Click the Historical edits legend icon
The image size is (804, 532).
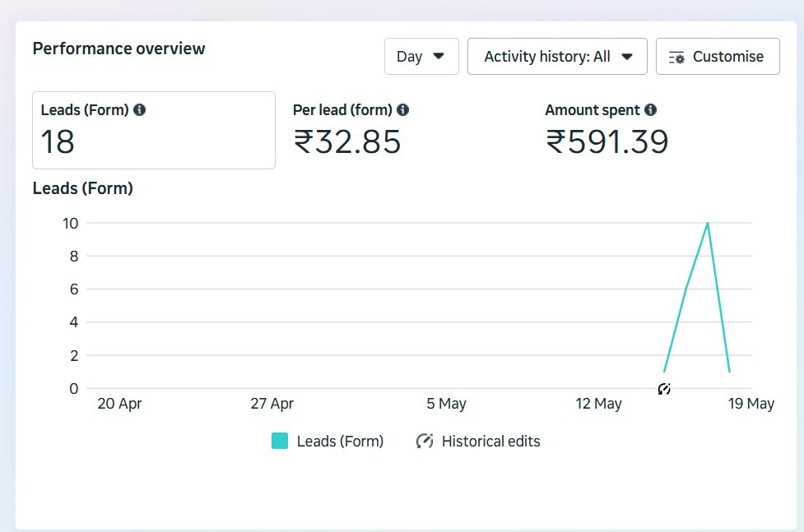[425, 441]
